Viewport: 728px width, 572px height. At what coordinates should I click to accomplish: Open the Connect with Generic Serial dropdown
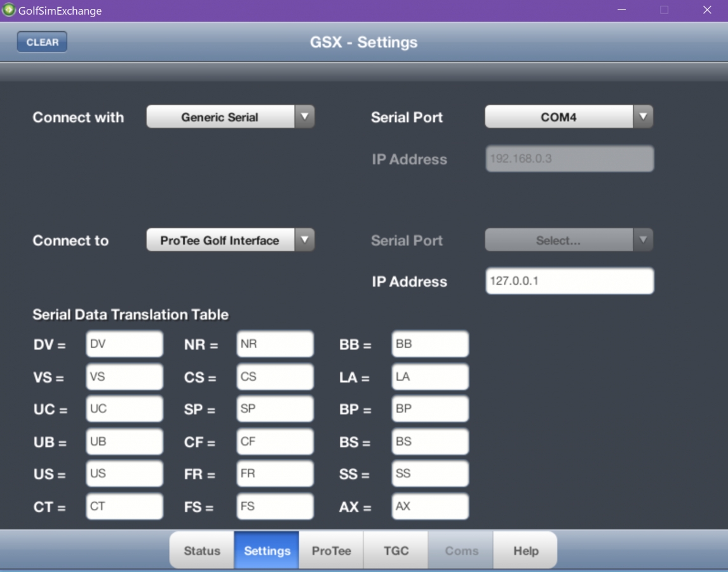(x=230, y=117)
